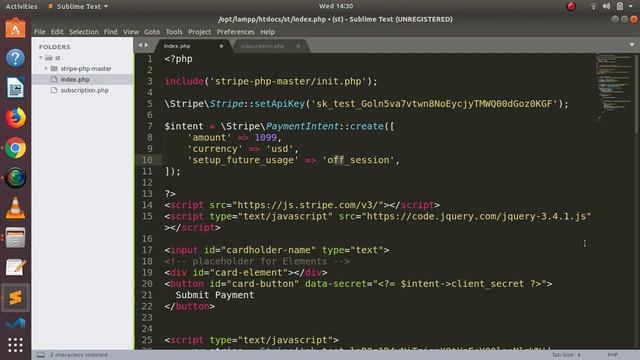Click 'usd' currency value on line 9
The height and width of the screenshot is (360, 640).
(x=279, y=149)
